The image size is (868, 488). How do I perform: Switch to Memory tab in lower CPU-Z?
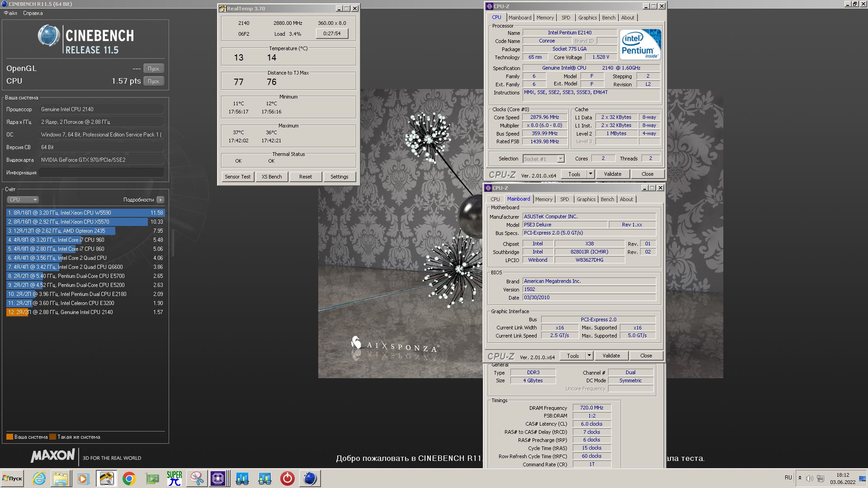click(544, 199)
